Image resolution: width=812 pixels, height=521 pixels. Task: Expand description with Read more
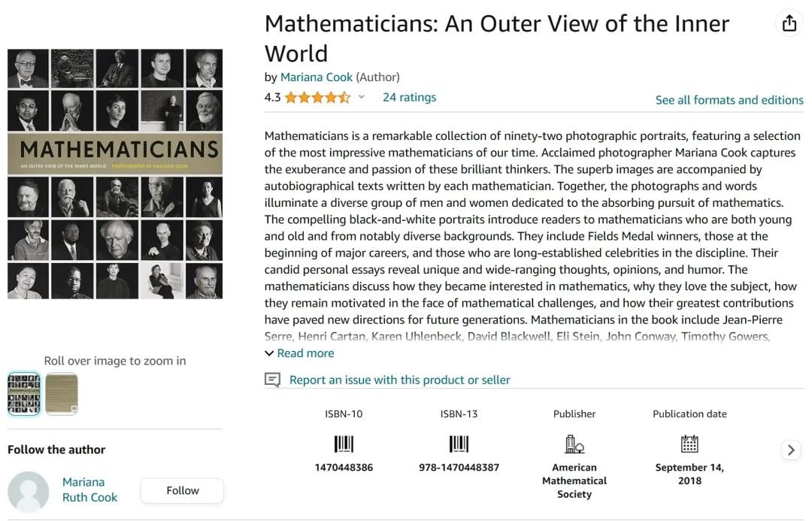300,353
